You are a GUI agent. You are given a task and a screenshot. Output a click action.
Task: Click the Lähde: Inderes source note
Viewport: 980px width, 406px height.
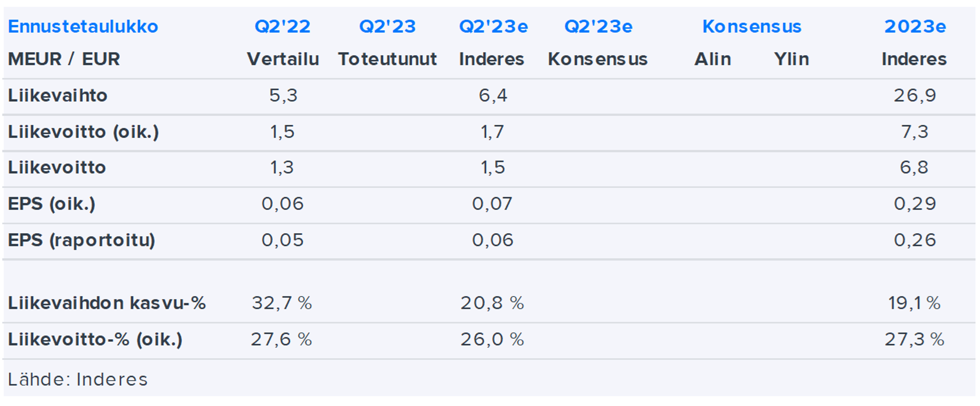click(x=78, y=379)
